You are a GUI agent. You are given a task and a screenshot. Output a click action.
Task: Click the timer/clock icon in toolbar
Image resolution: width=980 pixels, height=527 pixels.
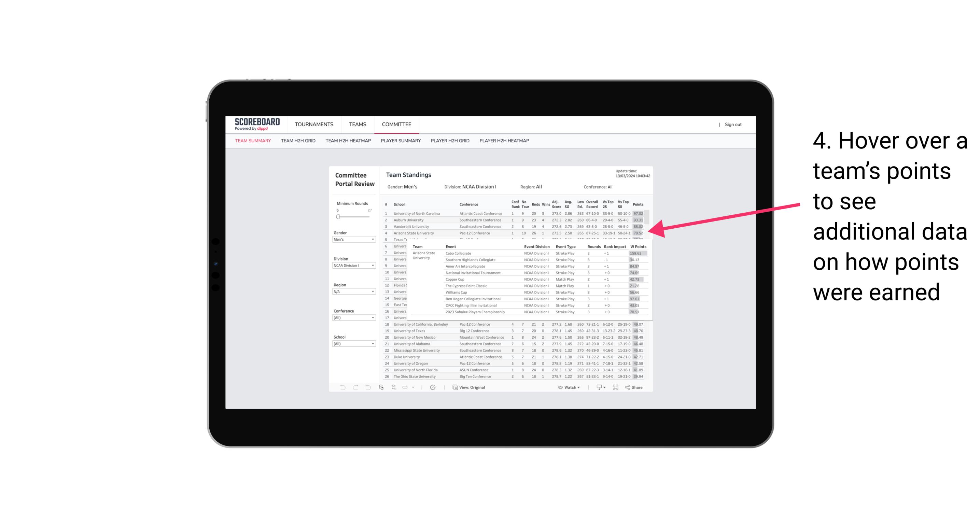point(433,387)
